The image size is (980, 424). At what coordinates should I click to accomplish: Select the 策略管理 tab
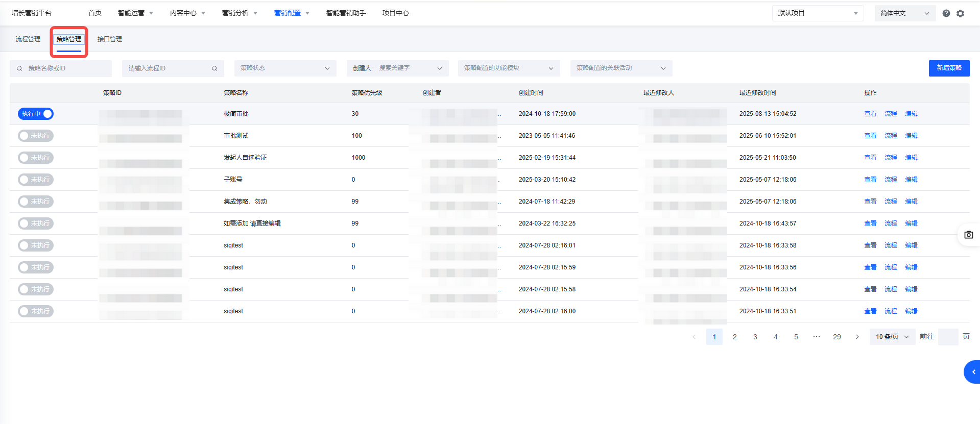(69, 39)
